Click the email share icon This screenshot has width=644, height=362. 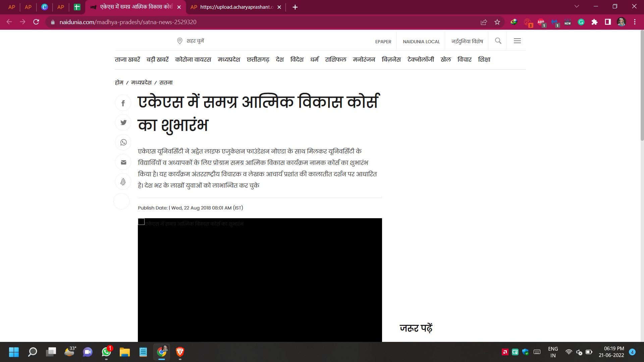(123, 162)
